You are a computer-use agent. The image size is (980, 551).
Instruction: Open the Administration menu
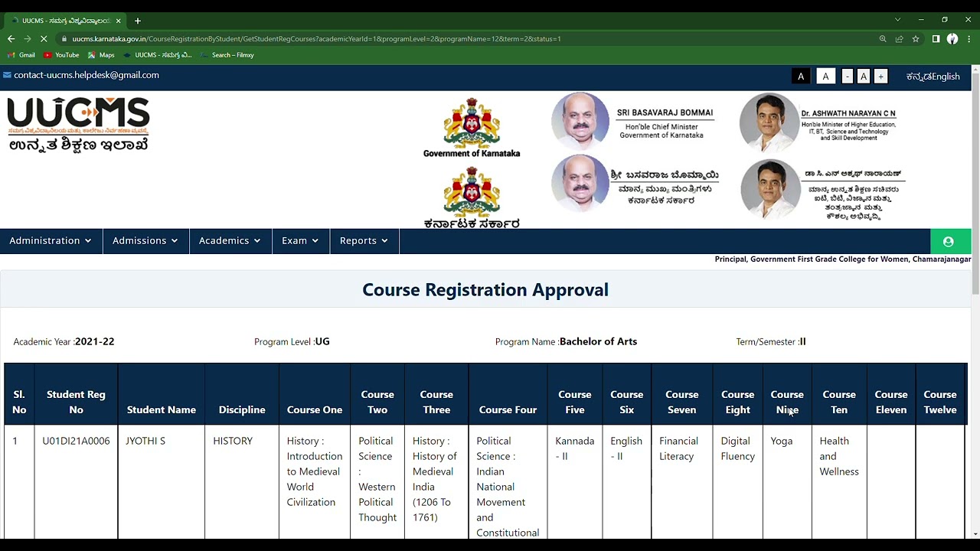point(51,240)
